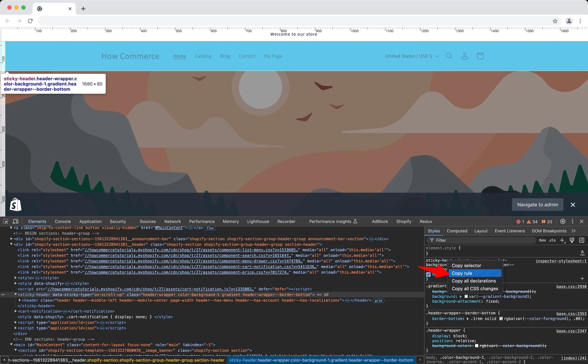Toggle the device toolbar icon
This screenshot has height=364, width=588.
(16, 221)
